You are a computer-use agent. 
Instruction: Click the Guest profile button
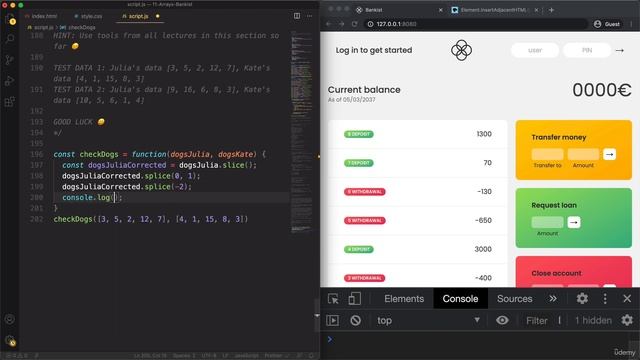(607, 24)
